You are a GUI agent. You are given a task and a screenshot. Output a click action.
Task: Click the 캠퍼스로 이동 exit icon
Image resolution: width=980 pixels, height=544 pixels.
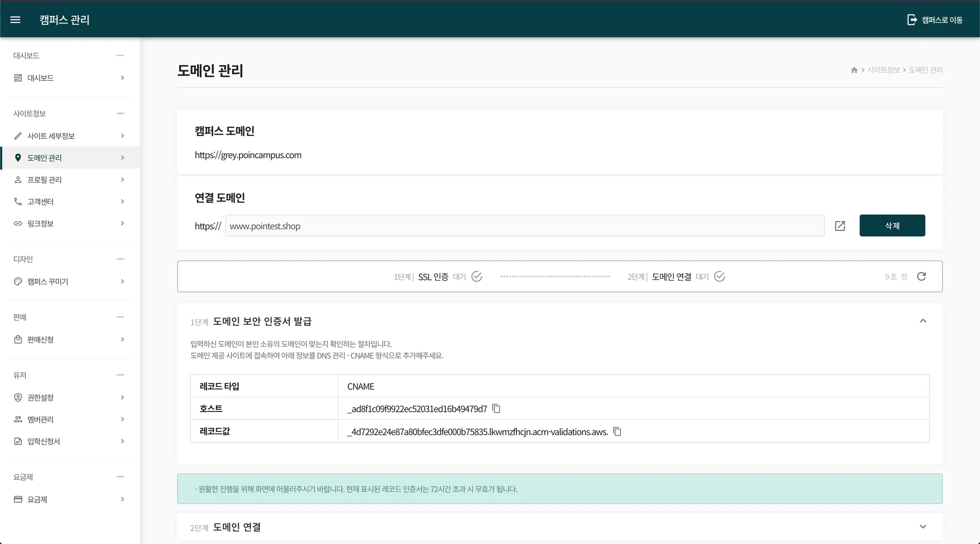click(x=912, y=20)
